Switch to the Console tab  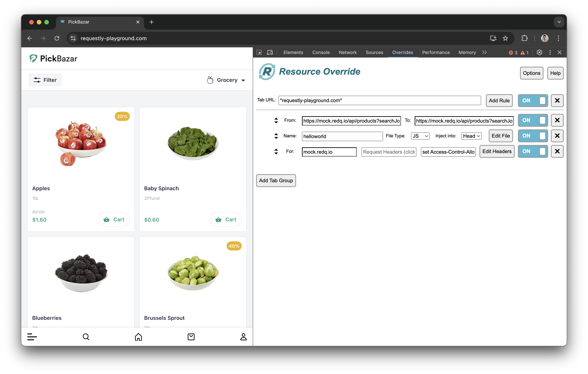[x=321, y=52]
